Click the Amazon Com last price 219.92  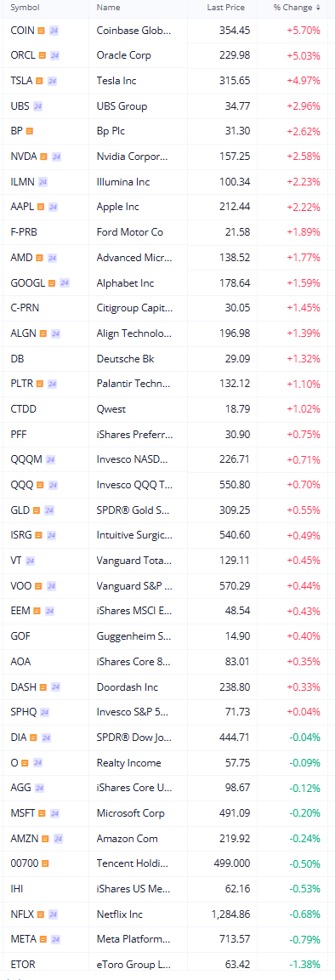pyautogui.click(x=233, y=838)
